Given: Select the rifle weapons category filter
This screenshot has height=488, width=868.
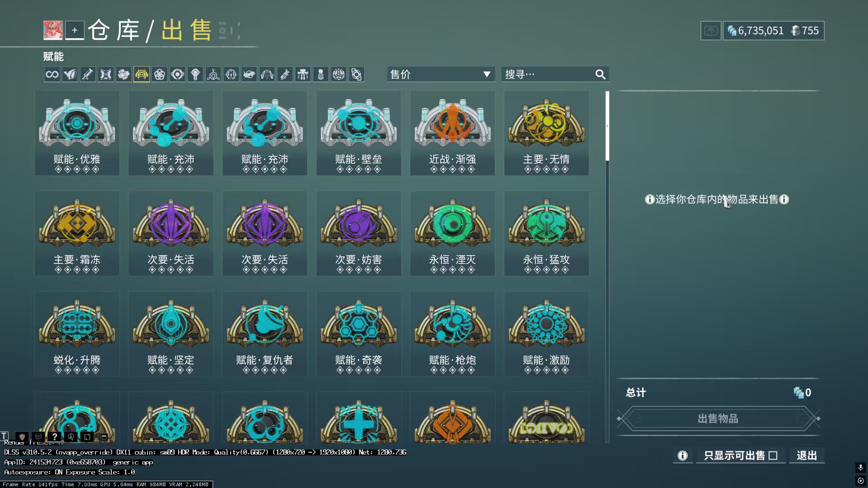Looking at the screenshot, I should pos(88,75).
